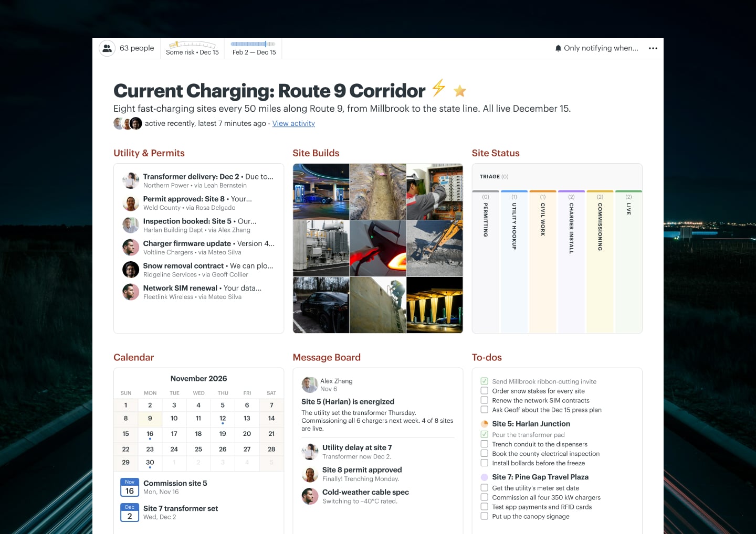
Task: Click the Feb 2 — Dec 15 timeline bar
Action: pyautogui.click(x=254, y=48)
